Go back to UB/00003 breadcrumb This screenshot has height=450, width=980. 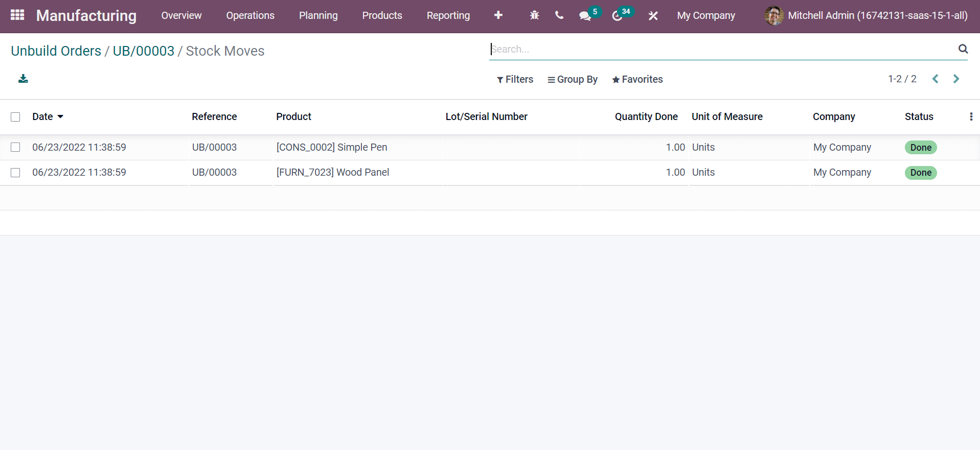(x=144, y=51)
